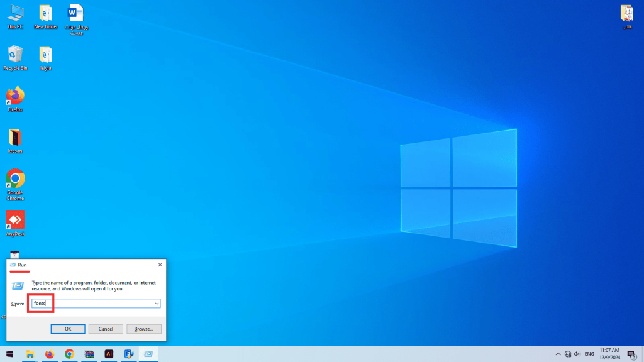This screenshot has height=362, width=644.
Task: Open the volume icon in system tray
Action: coord(577,354)
